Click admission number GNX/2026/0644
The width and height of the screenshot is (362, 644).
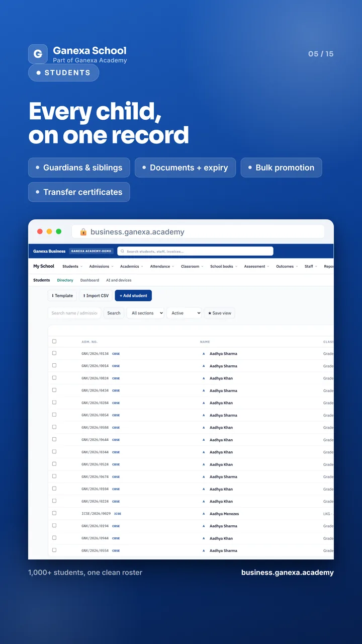95,440
